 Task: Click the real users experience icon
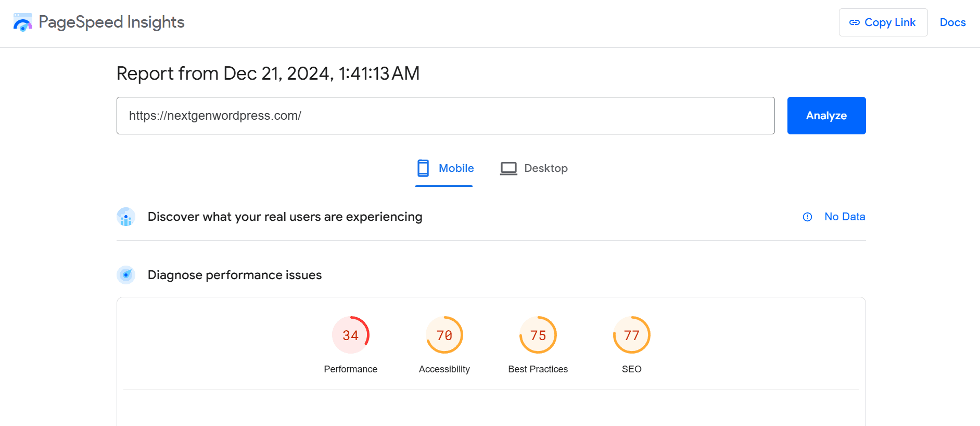tap(126, 217)
